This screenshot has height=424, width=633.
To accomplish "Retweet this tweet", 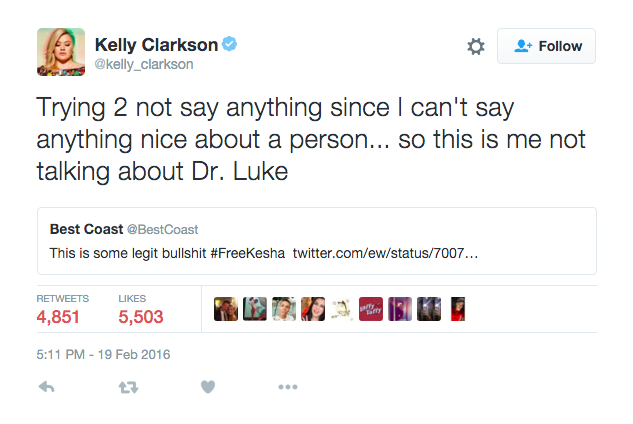I will click(127, 387).
